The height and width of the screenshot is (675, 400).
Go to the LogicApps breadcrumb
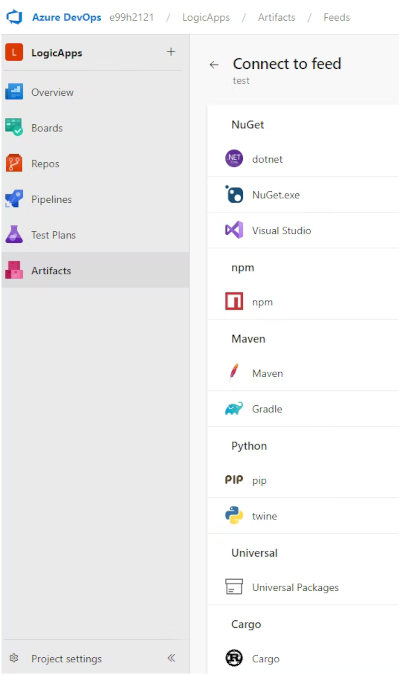[x=206, y=17]
